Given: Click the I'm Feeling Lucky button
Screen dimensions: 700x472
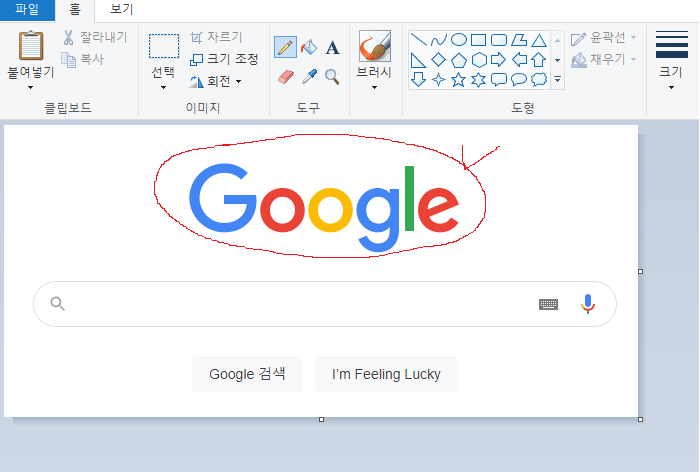Looking at the screenshot, I should point(386,374).
